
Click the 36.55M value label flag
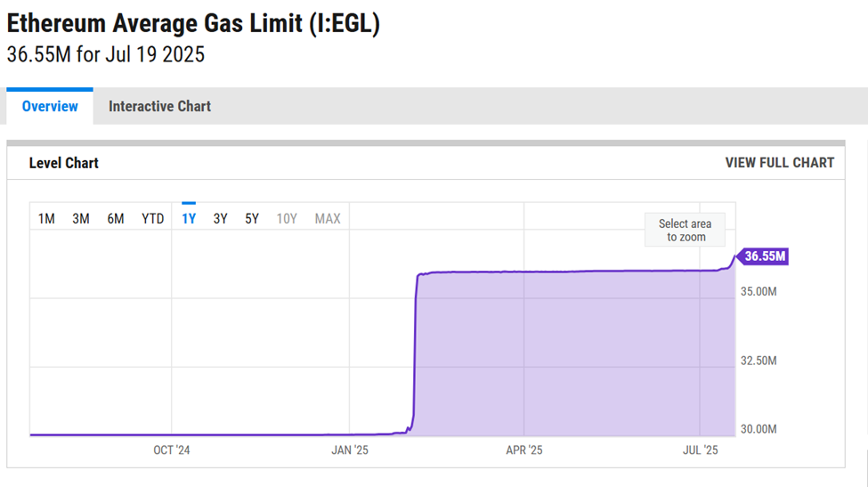[764, 256]
